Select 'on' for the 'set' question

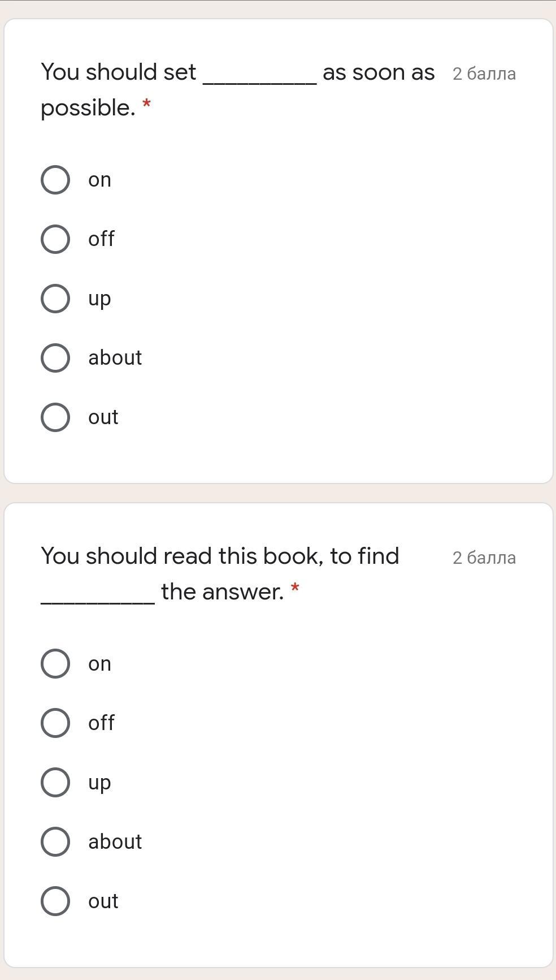55,180
